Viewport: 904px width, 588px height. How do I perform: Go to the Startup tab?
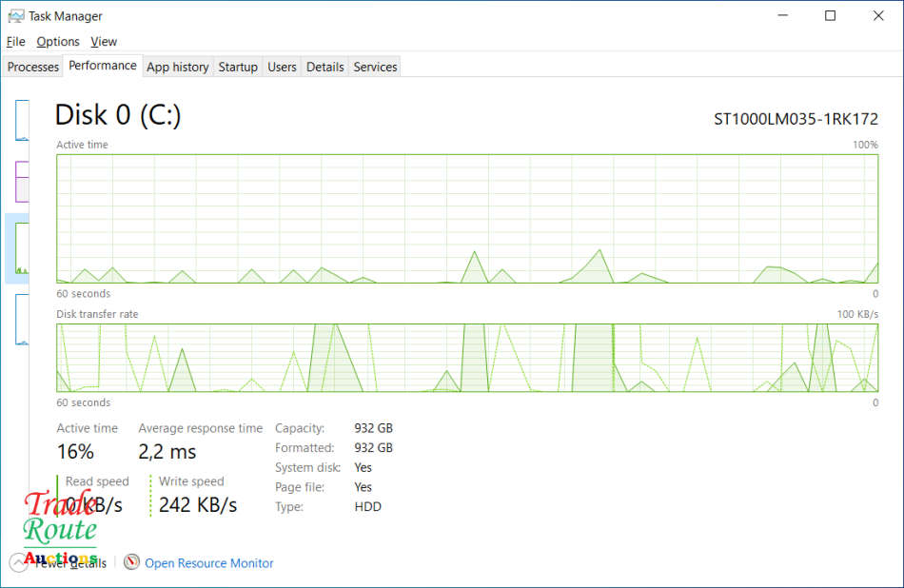point(238,68)
